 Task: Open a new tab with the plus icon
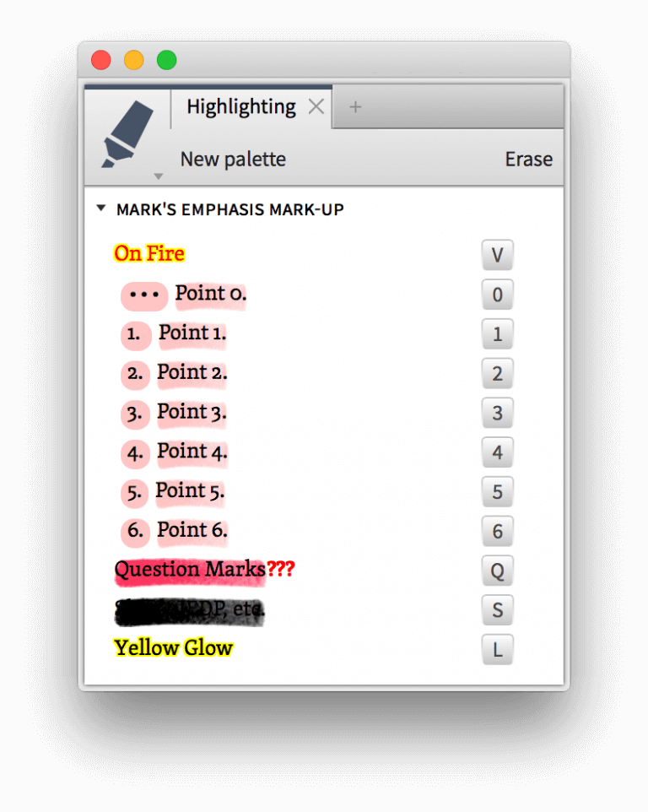355,106
